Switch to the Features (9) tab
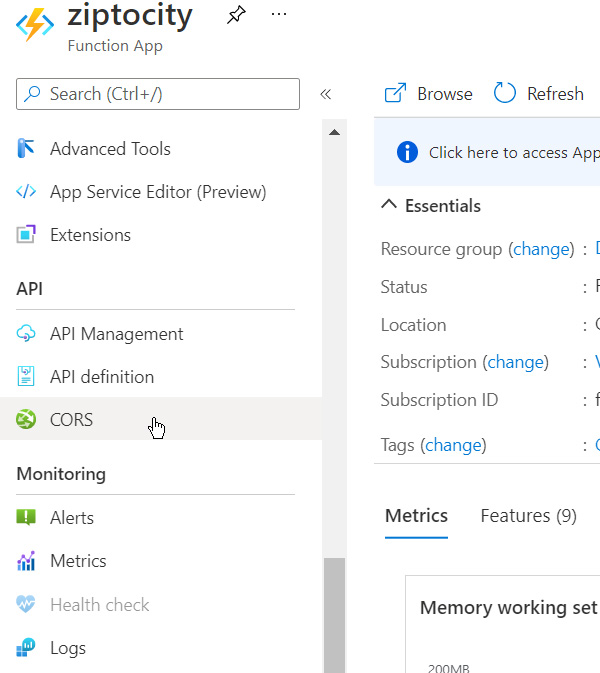The height and width of the screenshot is (673, 600). click(528, 516)
